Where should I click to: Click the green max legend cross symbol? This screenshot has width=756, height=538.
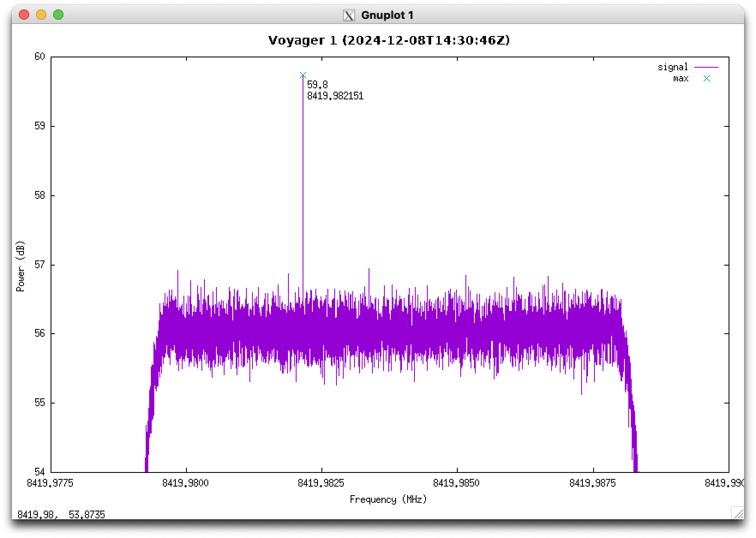[706, 78]
